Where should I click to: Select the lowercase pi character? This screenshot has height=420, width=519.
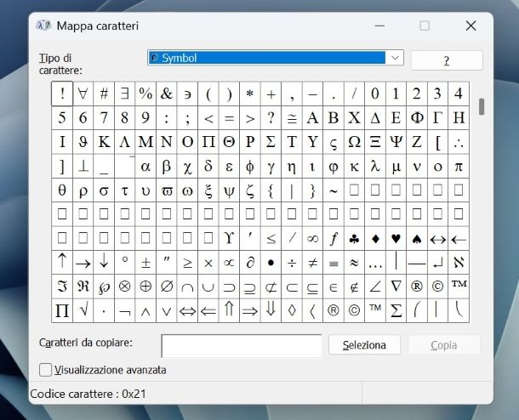pos(459,166)
